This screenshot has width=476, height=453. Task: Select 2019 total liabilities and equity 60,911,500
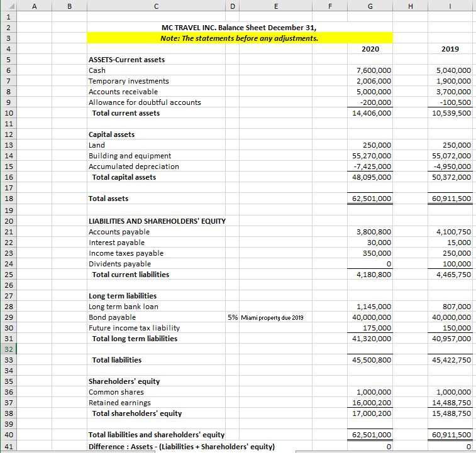tap(450, 435)
